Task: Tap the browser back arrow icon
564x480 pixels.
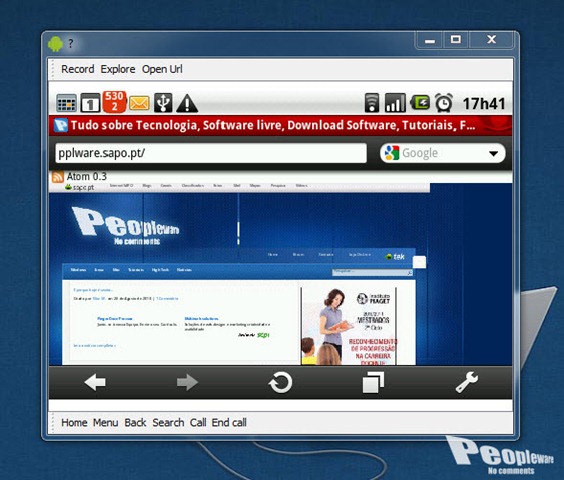Action: pos(95,382)
